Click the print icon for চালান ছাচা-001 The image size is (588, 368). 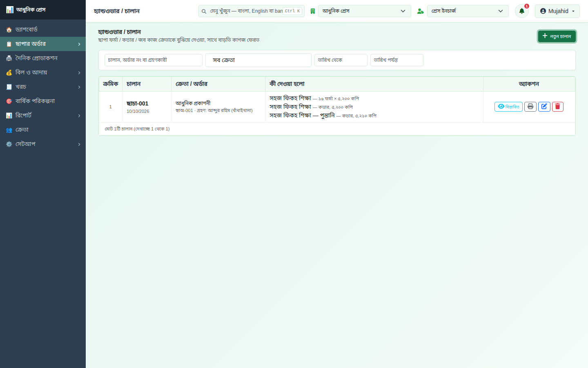tap(530, 107)
